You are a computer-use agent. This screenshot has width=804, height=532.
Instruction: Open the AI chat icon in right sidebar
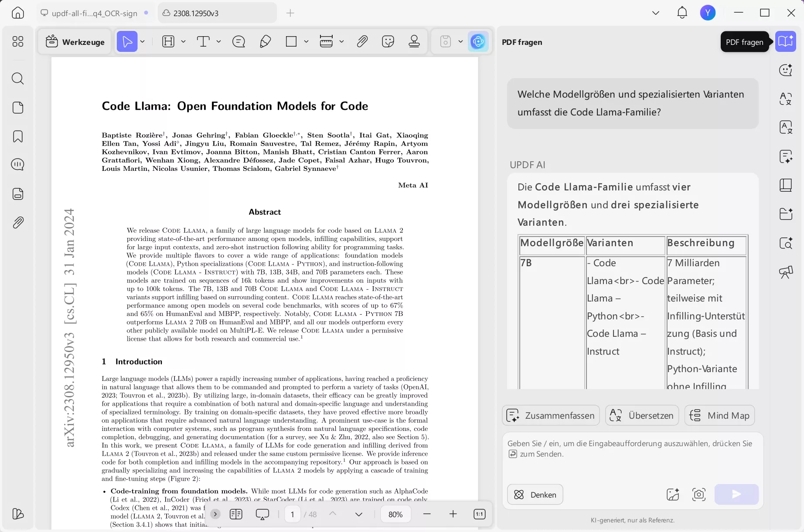point(786,70)
